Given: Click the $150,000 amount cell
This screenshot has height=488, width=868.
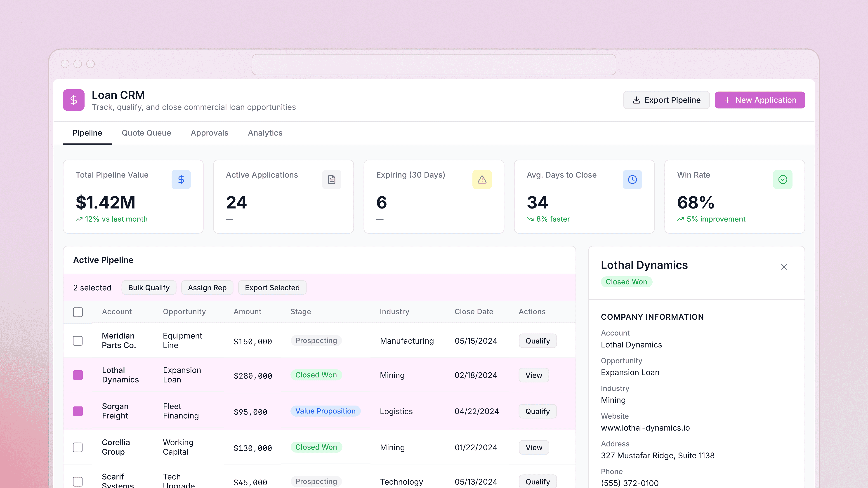Looking at the screenshot, I should [253, 342].
